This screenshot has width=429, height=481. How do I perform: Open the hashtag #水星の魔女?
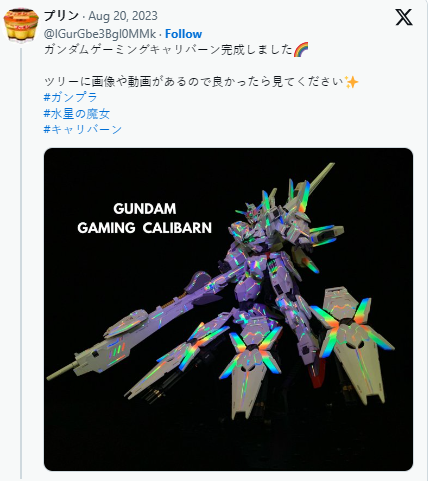(x=77, y=113)
